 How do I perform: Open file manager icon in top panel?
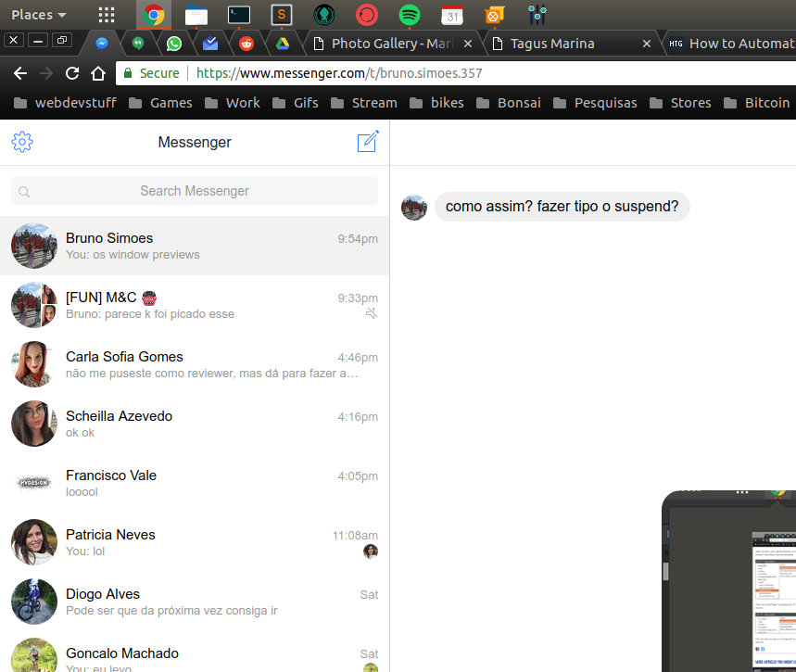196,15
